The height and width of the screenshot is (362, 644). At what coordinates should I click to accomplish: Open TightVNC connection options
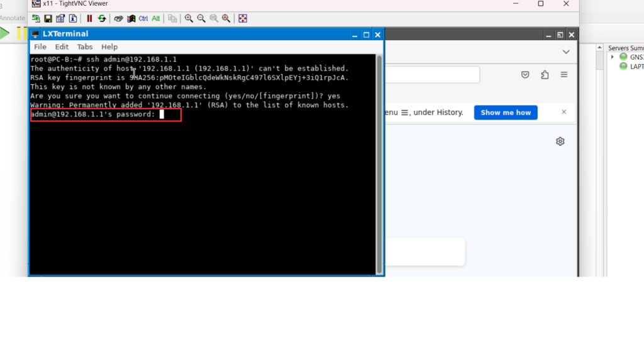(x=60, y=19)
